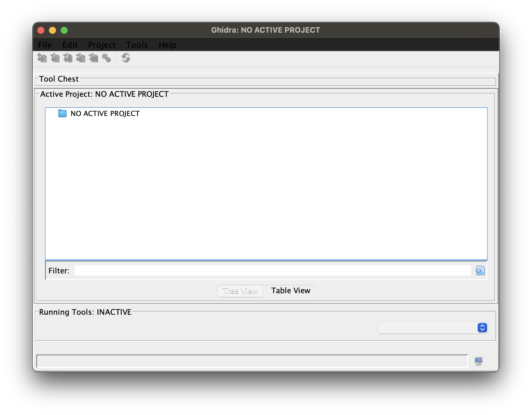
Task: Click the add file to version control icon
Action: pos(42,58)
